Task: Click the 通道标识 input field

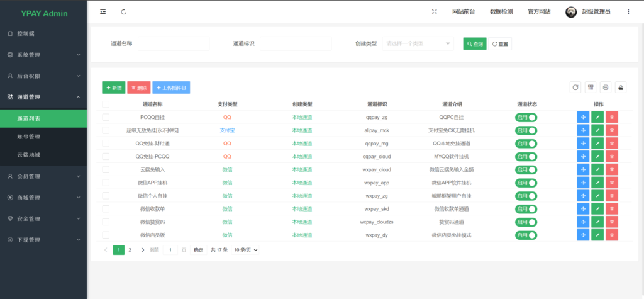Action: pyautogui.click(x=296, y=43)
